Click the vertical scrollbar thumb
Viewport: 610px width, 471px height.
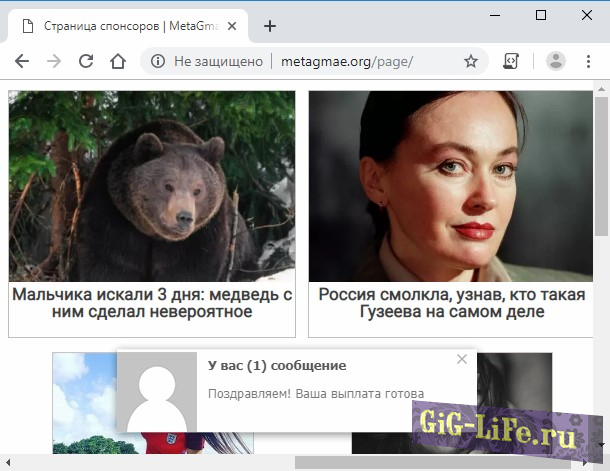(x=602, y=166)
